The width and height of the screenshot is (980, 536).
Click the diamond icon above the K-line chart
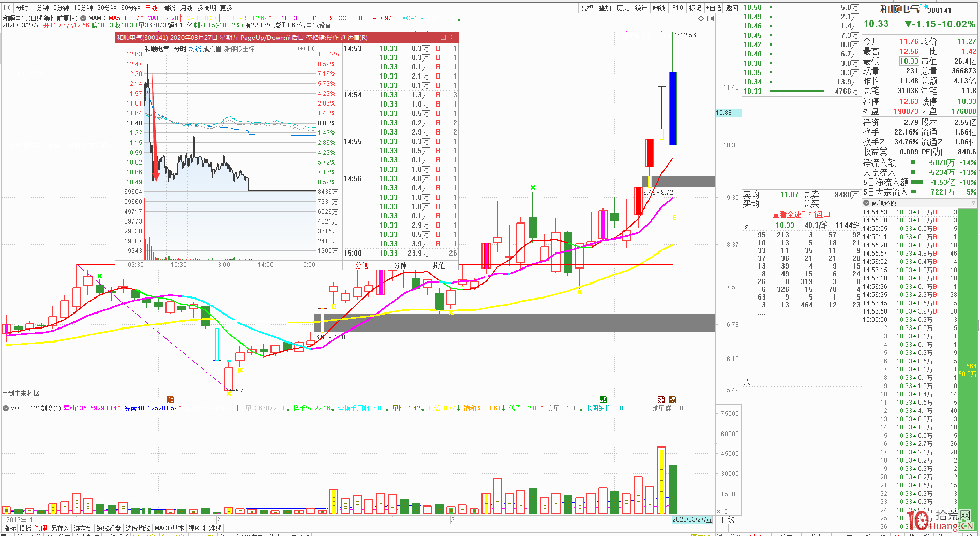[x=701, y=18]
